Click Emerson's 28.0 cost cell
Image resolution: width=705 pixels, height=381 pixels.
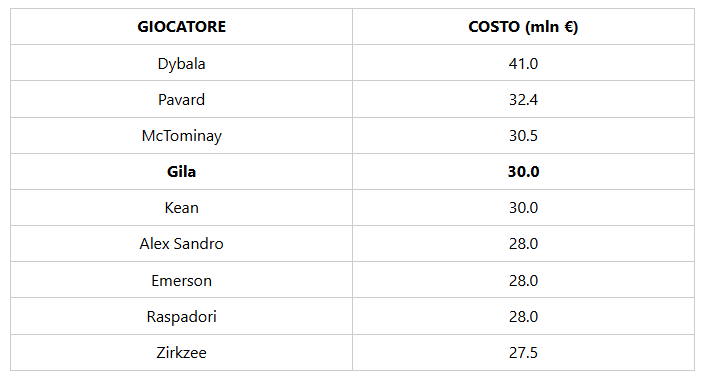(523, 280)
